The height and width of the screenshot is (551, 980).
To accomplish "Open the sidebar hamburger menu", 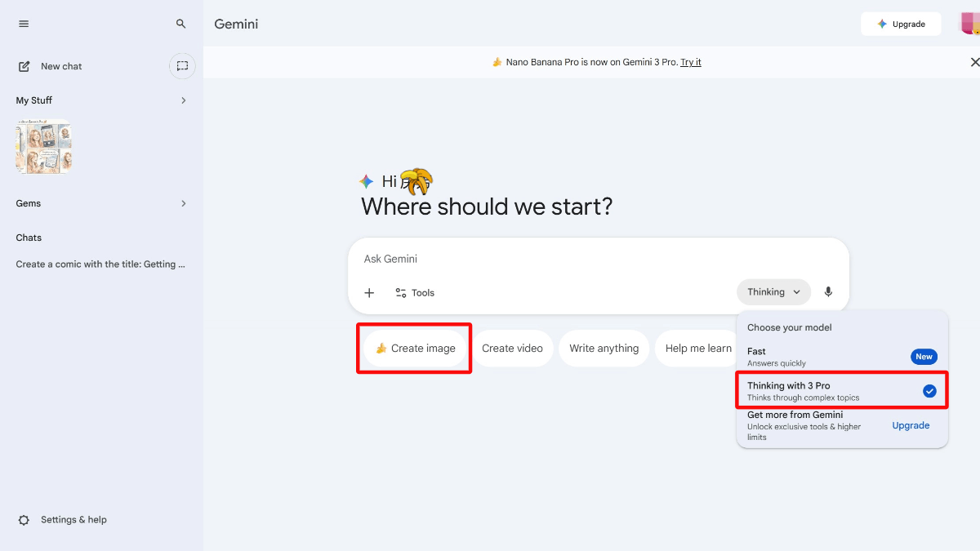I will point(24,24).
